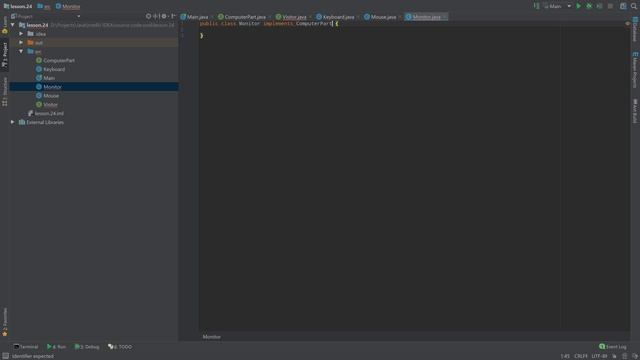
Task: Open Project panel settings gear
Action: pos(164,16)
